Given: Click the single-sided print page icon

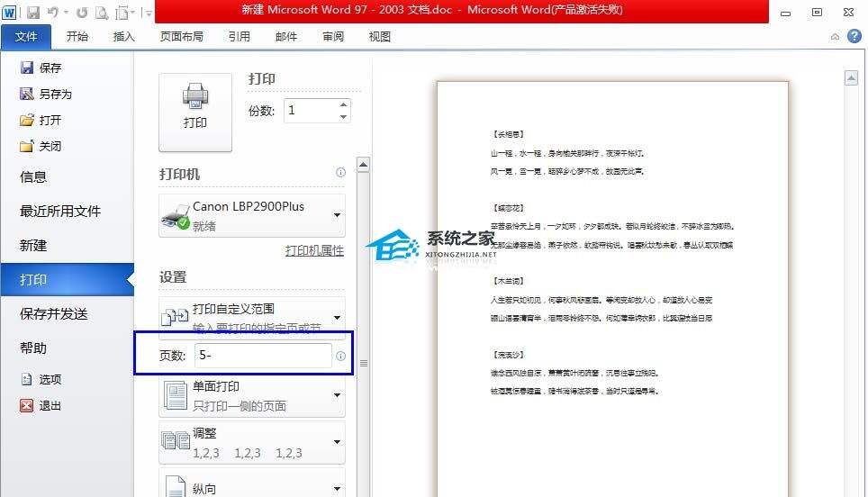Looking at the screenshot, I should point(176,396).
